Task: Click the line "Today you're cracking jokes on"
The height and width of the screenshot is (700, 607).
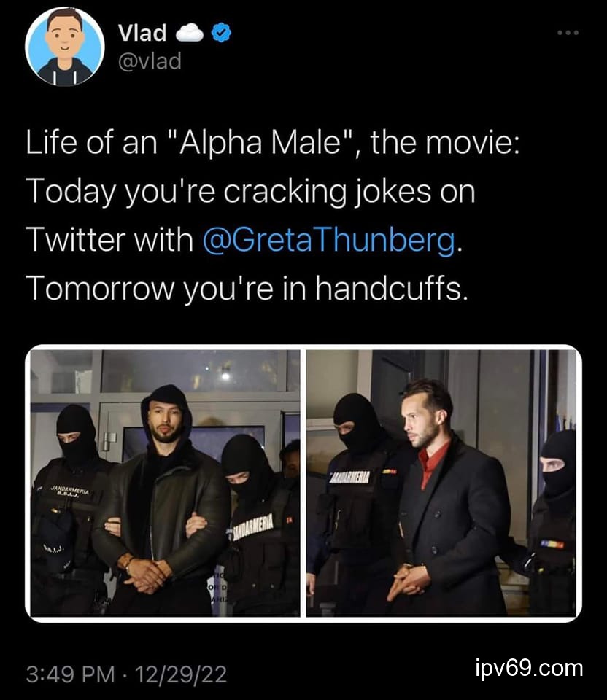Action: click(x=250, y=191)
